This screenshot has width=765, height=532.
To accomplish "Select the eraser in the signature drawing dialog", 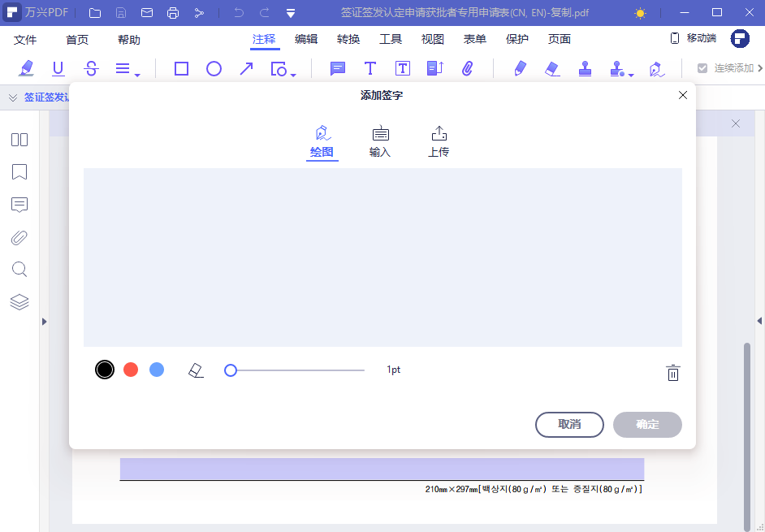I will [195, 369].
